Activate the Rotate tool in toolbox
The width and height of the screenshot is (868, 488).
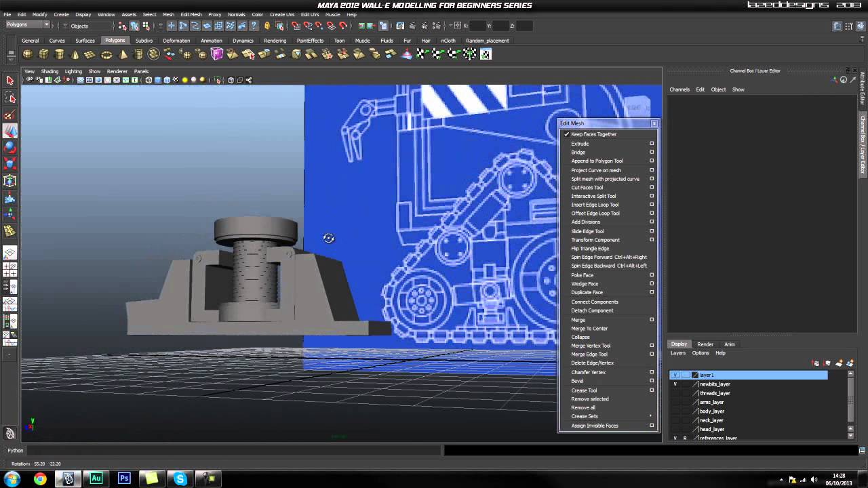(x=9, y=147)
